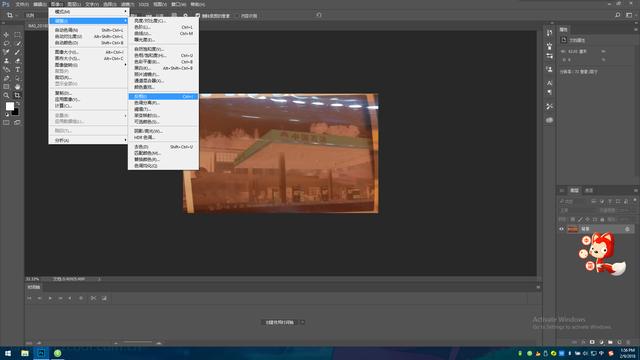Open the Windows Start menu
Screen dimensions: 640x360
(8, 353)
